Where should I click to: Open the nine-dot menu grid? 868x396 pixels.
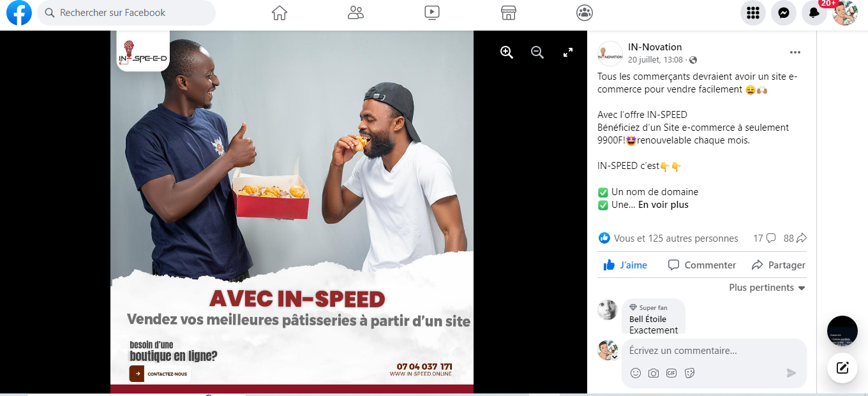pyautogui.click(x=753, y=13)
